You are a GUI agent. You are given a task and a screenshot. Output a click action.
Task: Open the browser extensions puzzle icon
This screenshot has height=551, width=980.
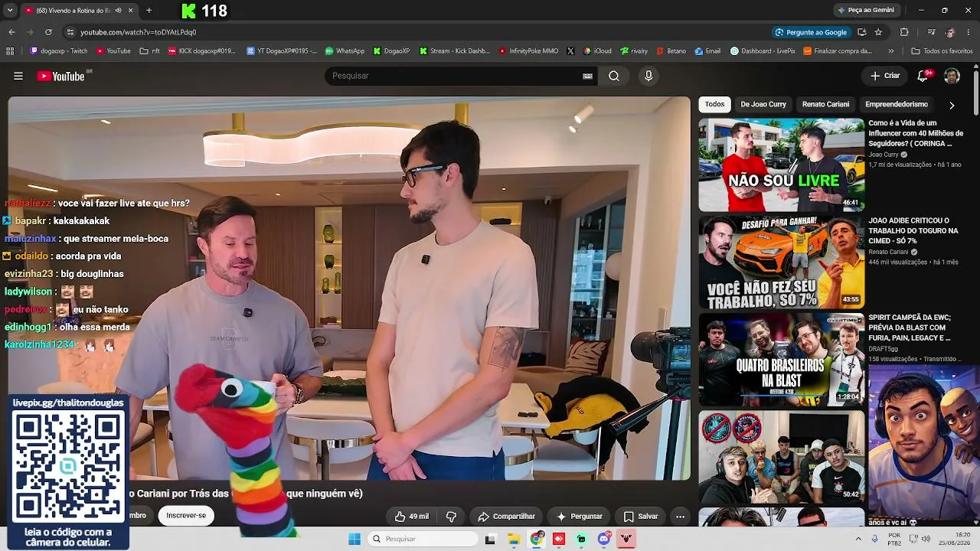pyautogui.click(x=904, y=32)
